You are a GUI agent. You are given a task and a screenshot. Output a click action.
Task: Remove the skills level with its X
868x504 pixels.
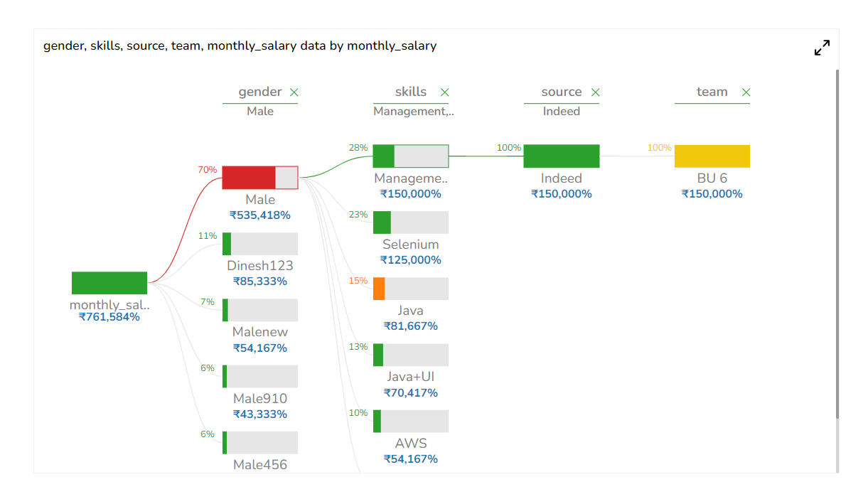click(x=445, y=92)
